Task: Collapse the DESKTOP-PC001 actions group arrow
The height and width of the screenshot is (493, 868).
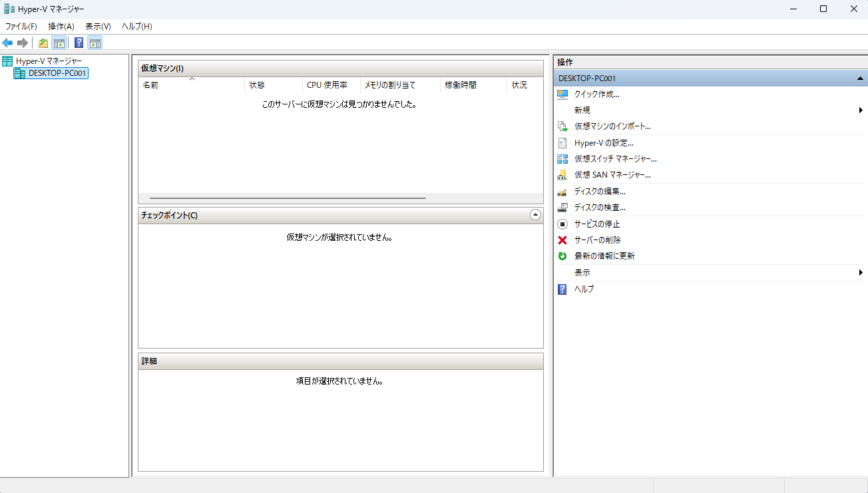Action: pyautogui.click(x=860, y=79)
